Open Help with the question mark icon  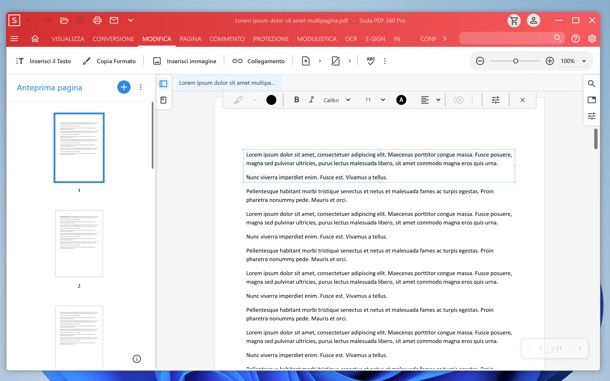(x=575, y=39)
